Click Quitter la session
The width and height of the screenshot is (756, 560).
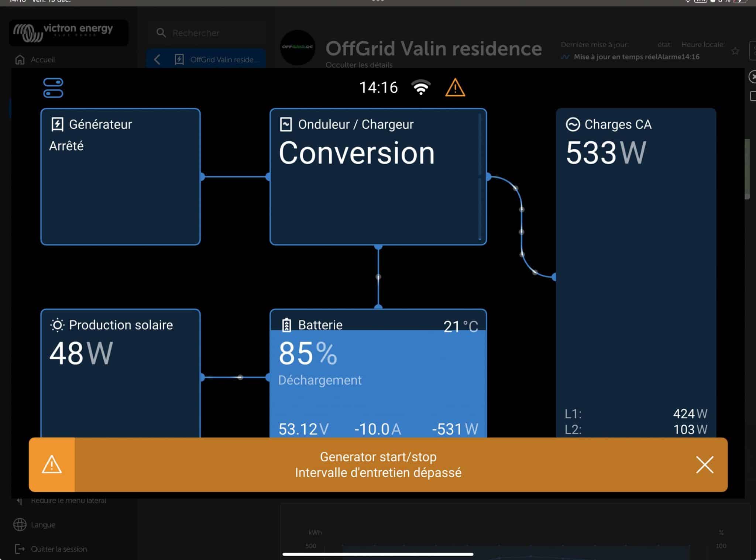point(58,549)
